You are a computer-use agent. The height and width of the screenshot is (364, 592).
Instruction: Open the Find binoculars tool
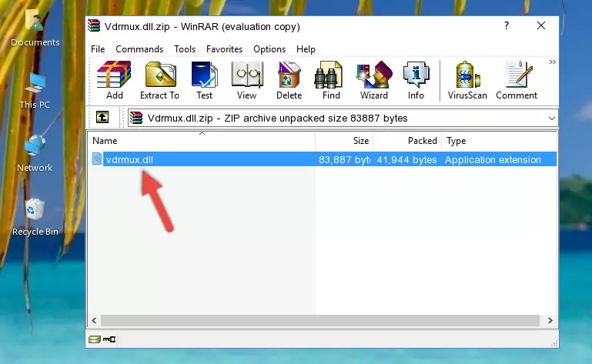(x=331, y=81)
